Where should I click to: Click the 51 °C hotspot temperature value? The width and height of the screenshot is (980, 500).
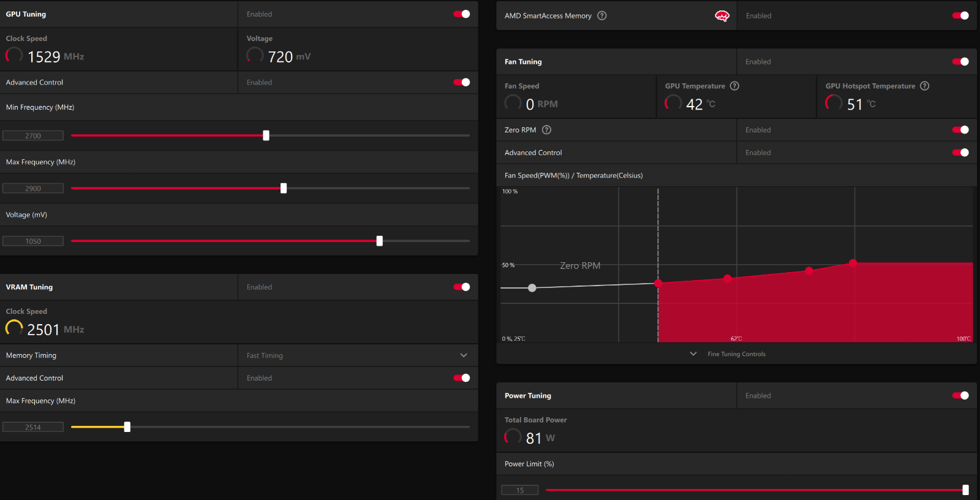click(861, 104)
